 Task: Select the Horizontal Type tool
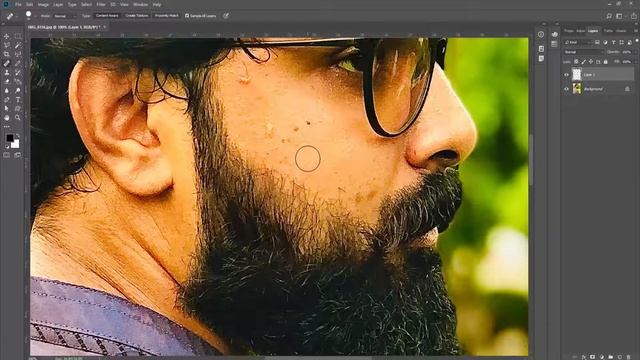coord(18,100)
